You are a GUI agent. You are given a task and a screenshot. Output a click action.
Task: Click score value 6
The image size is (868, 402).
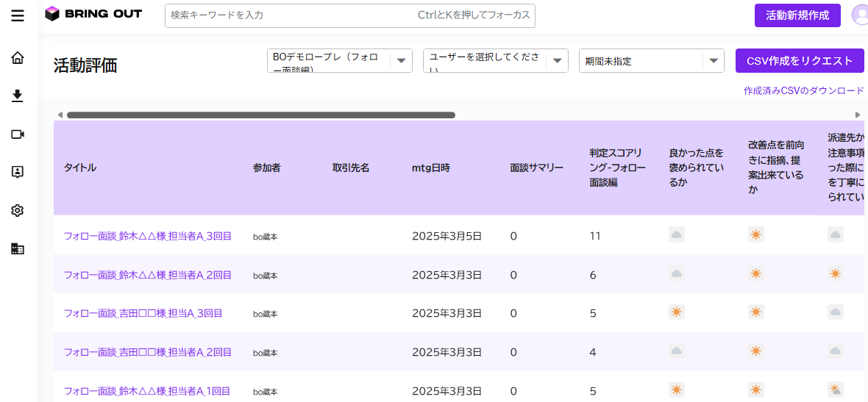(x=593, y=275)
